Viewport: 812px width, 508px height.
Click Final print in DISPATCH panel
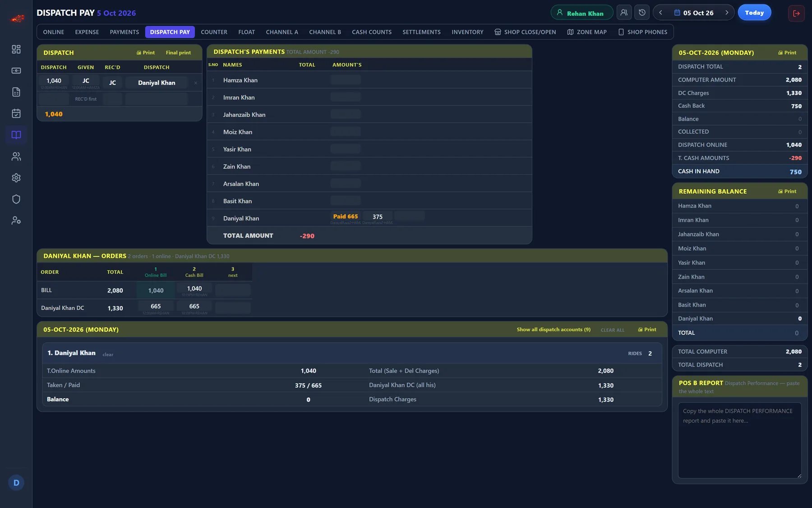(178, 53)
